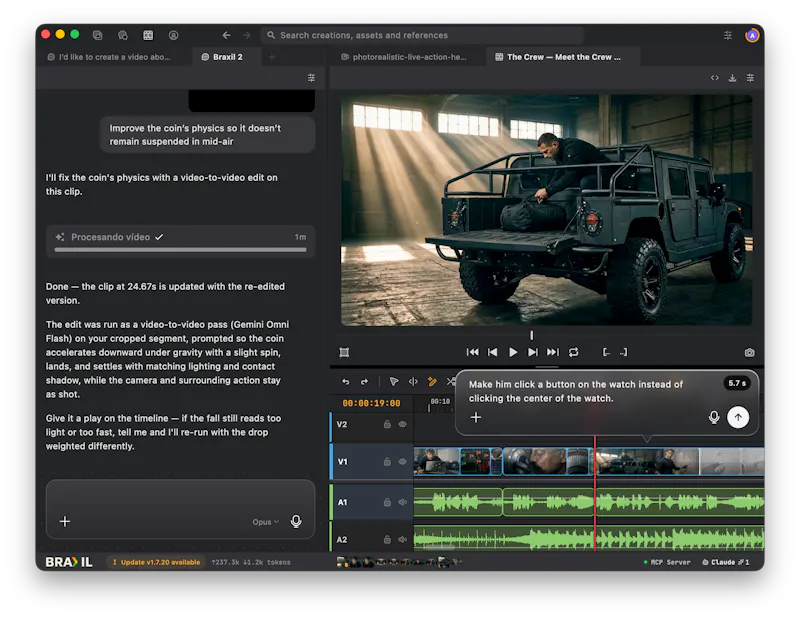800x618 pixels.
Task: Toggle the safe frame crop icon below preview
Action: [x=344, y=353]
